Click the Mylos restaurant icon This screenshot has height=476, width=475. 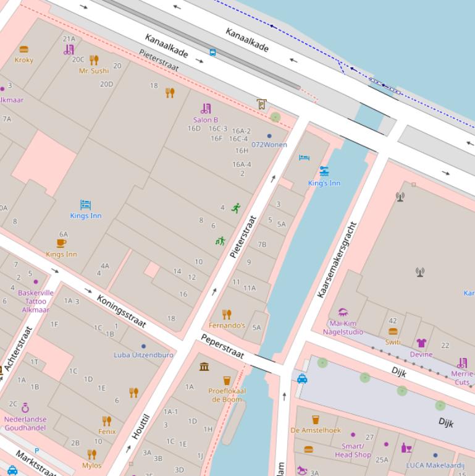(92, 455)
